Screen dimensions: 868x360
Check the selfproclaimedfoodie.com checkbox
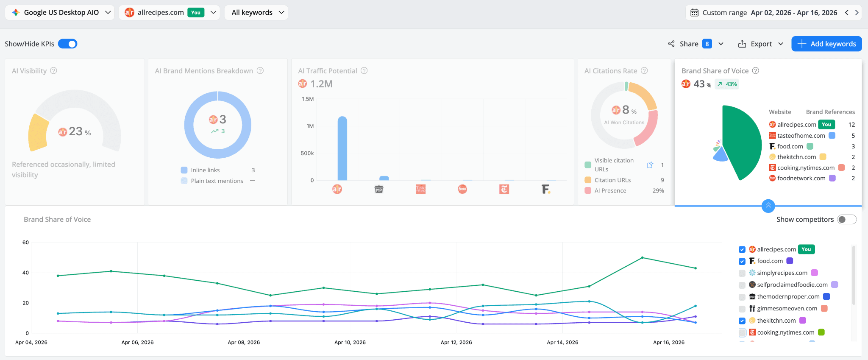[x=742, y=285]
